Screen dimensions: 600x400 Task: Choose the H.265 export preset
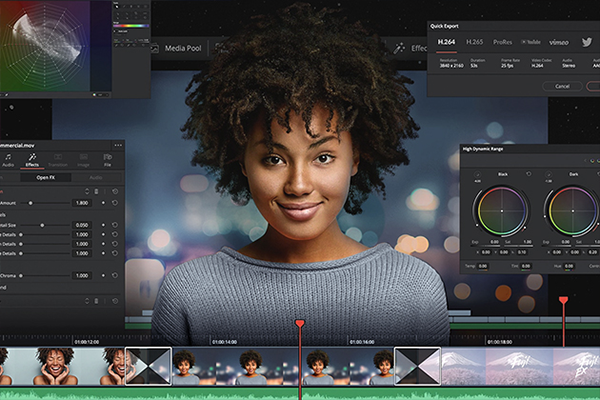[476, 42]
